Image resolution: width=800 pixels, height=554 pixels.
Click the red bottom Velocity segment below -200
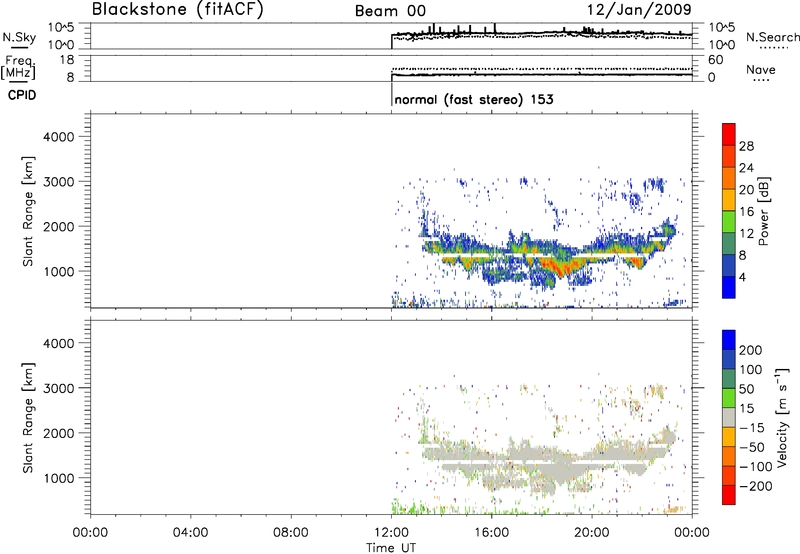tap(729, 495)
